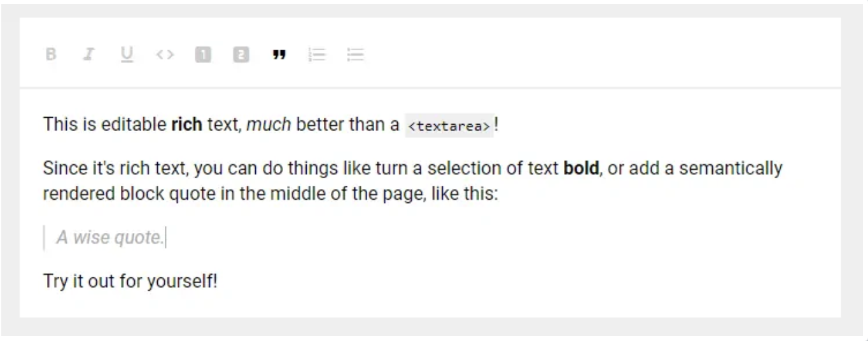868x341 pixels.
Task: Click the italic word "much"
Action: pyautogui.click(x=268, y=125)
